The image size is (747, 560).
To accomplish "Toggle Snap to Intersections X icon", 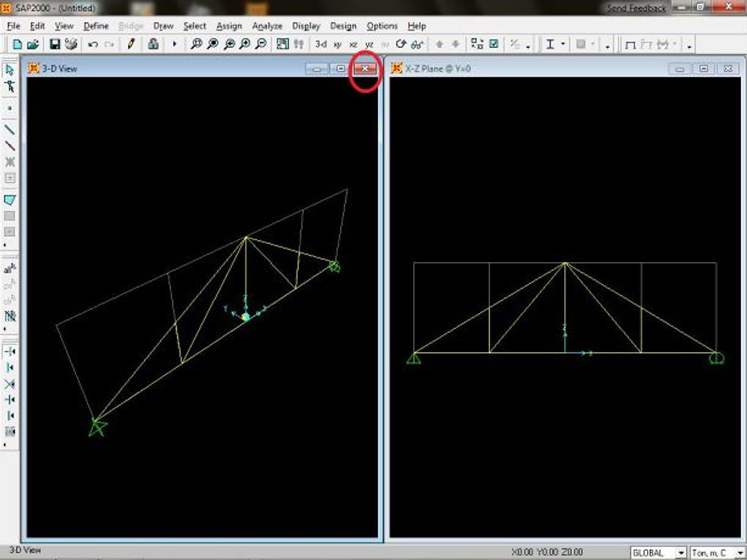I will (9, 384).
